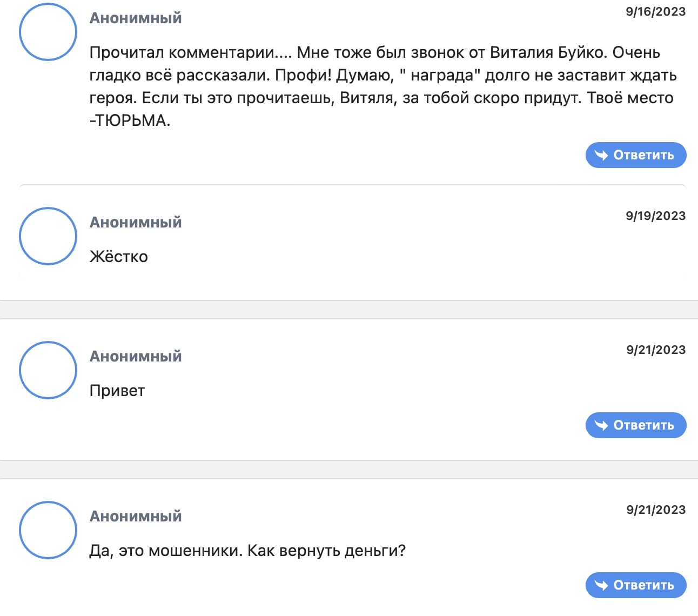
Task: Click reply arrow icon under "Привет" comment
Action: (601, 425)
